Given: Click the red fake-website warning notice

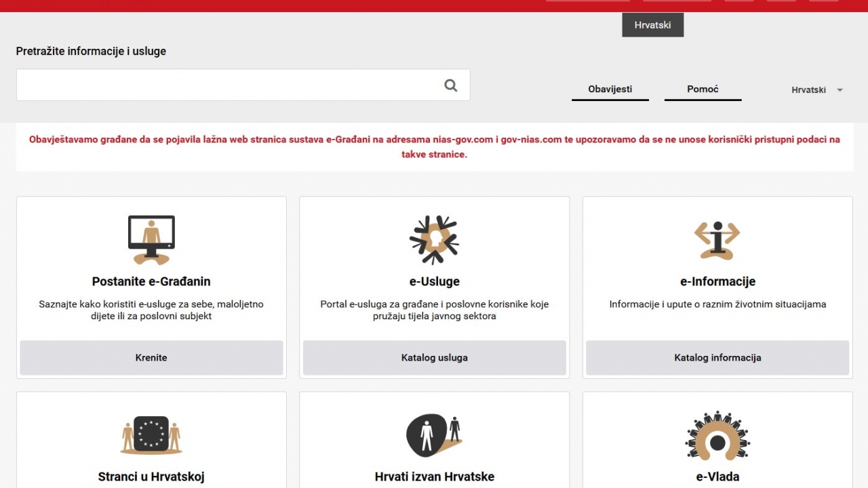Looking at the screenshot, I should [x=435, y=147].
